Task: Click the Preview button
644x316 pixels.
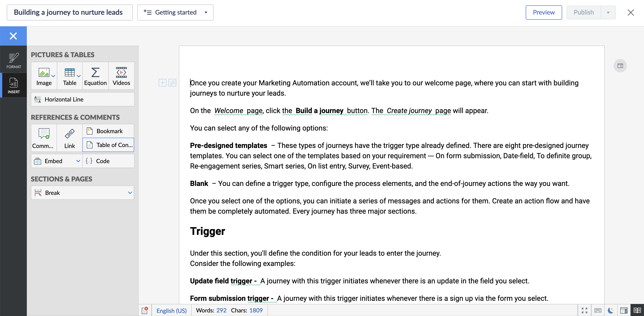Action: 544,13
